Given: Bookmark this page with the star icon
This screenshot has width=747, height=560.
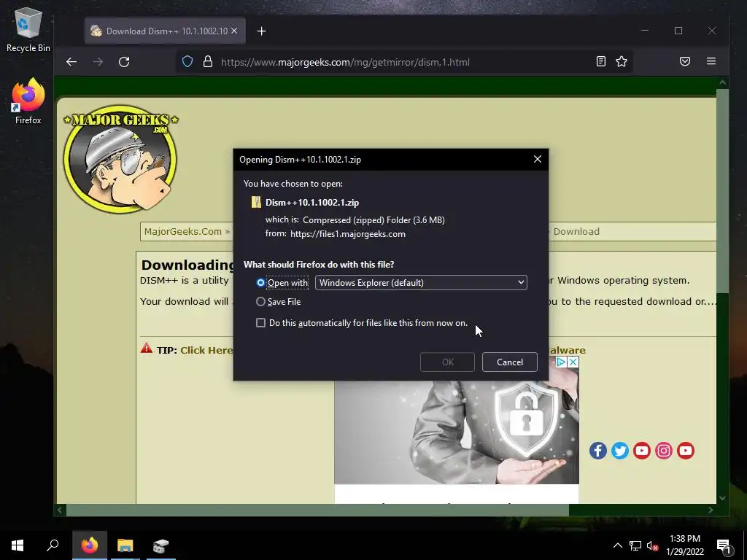Looking at the screenshot, I should coord(622,61).
